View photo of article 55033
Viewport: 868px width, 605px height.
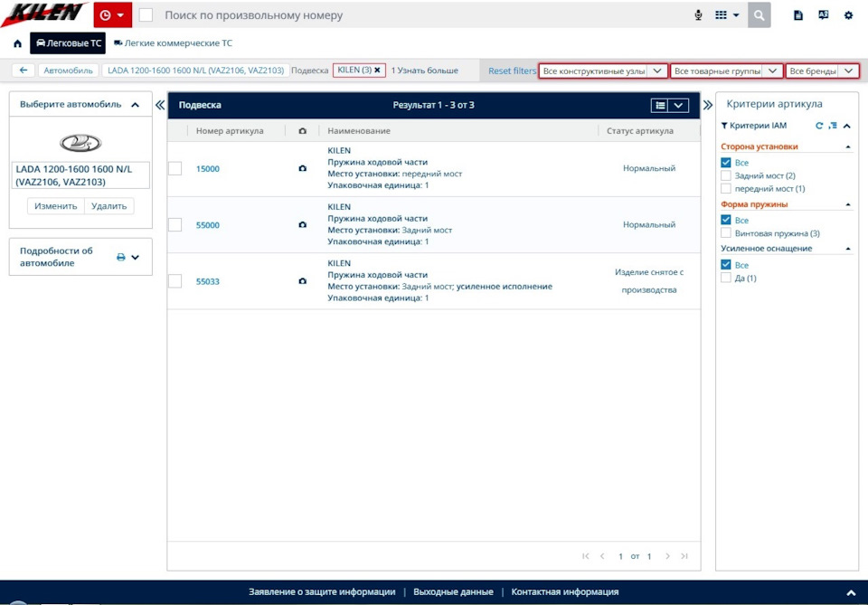tap(302, 281)
